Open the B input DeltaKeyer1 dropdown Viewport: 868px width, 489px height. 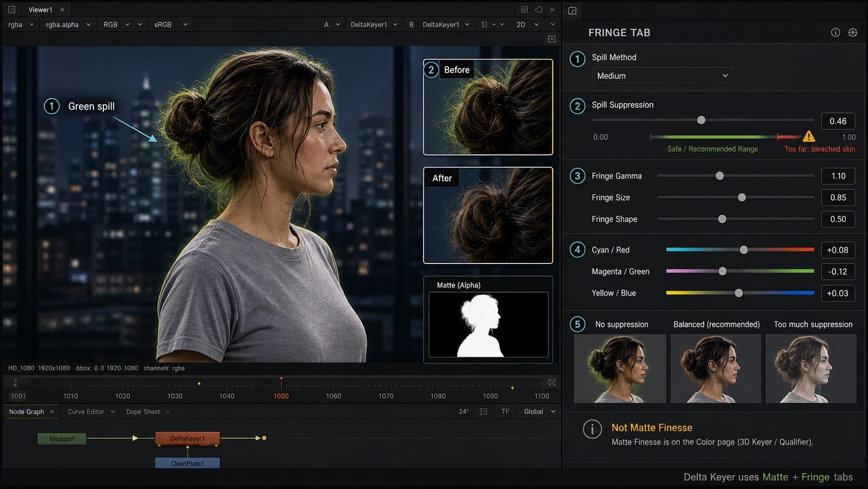(445, 24)
